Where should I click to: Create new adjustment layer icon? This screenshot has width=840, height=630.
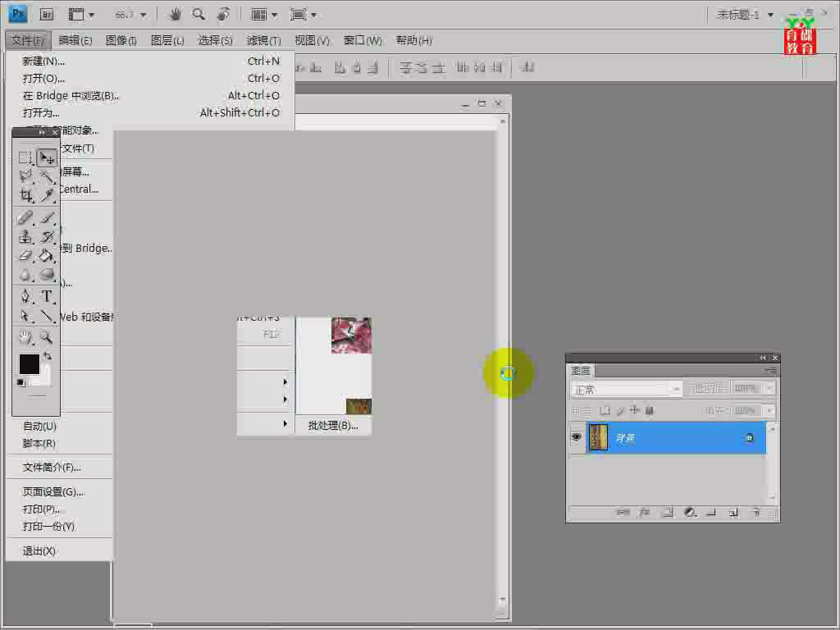tap(689, 513)
